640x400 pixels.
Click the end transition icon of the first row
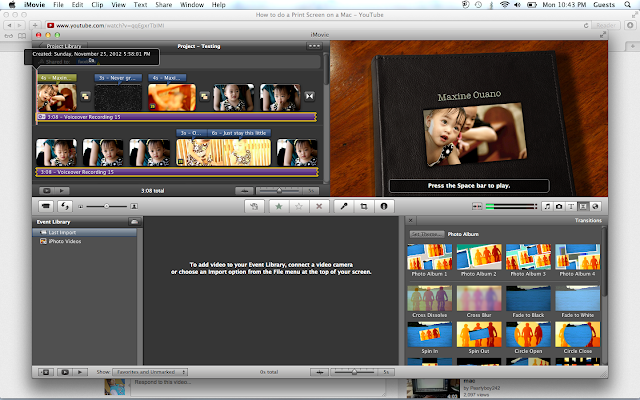click(309, 96)
